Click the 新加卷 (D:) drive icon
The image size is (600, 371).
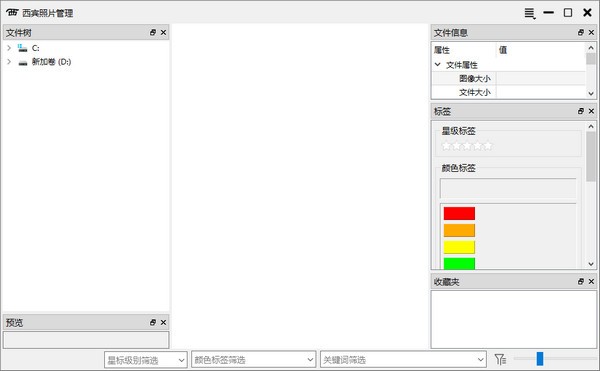(23, 62)
